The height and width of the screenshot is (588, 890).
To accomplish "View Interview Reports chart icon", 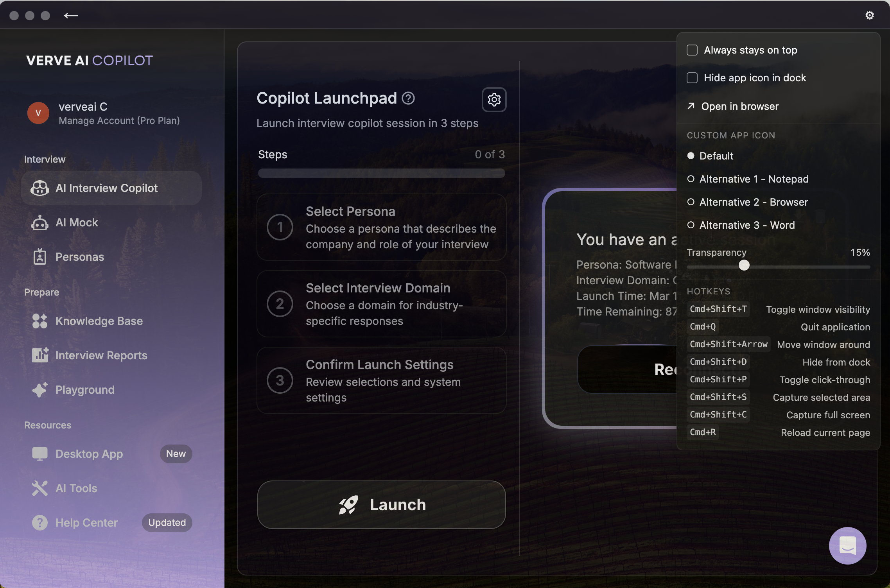I will pos(39,355).
